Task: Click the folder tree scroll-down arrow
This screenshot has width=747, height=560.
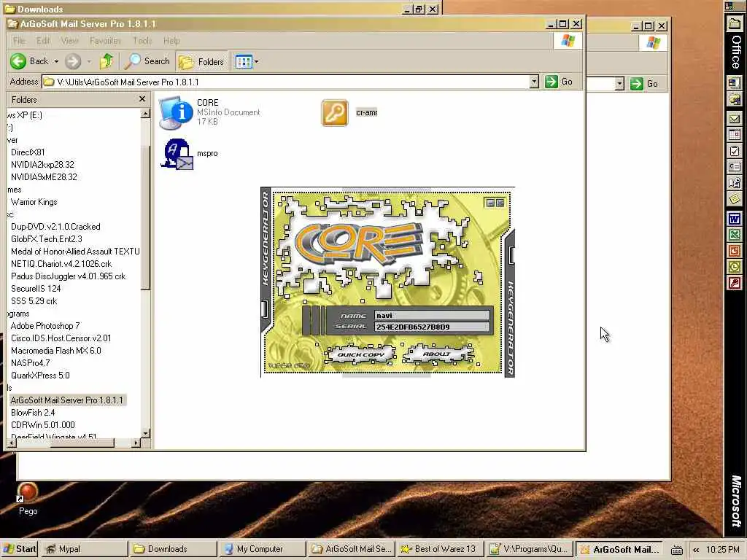Action: click(146, 433)
